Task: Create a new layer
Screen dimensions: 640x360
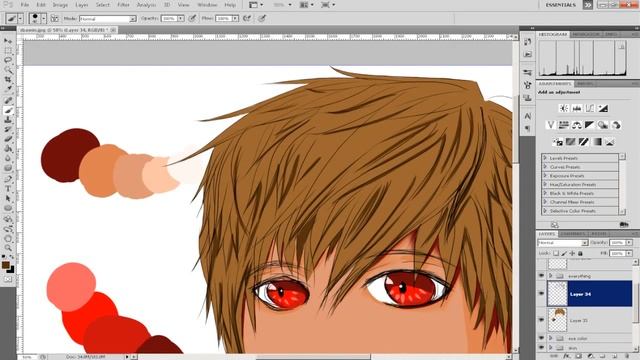Action: (x=615, y=357)
